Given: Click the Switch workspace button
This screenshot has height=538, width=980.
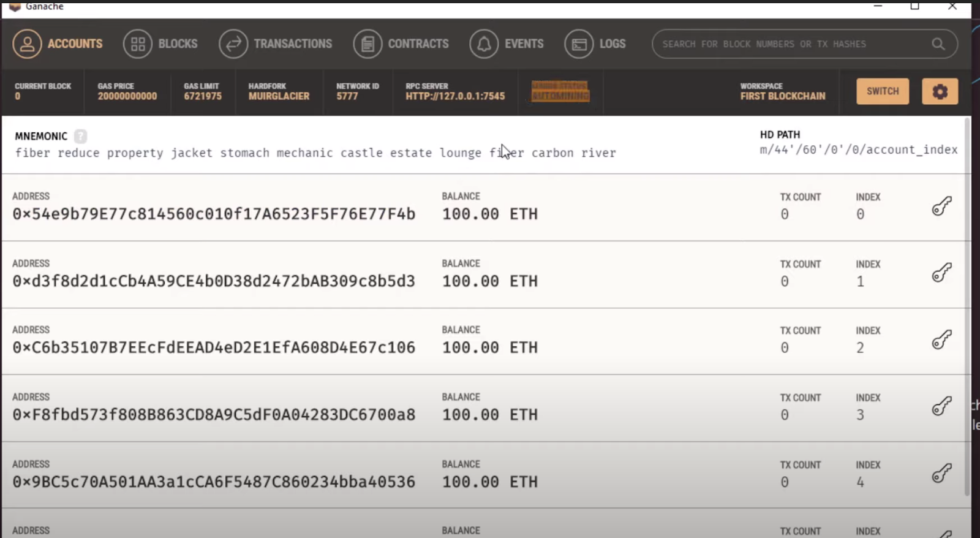Looking at the screenshot, I should point(883,91).
